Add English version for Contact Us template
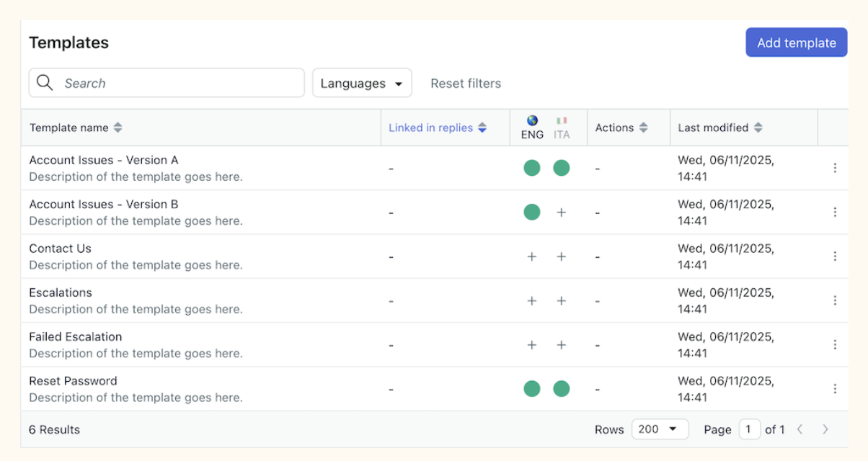This screenshot has height=461, width=868. (x=532, y=256)
